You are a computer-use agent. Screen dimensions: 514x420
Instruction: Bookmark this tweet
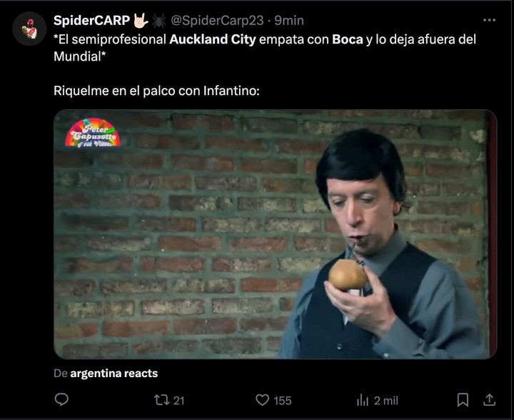point(463,400)
